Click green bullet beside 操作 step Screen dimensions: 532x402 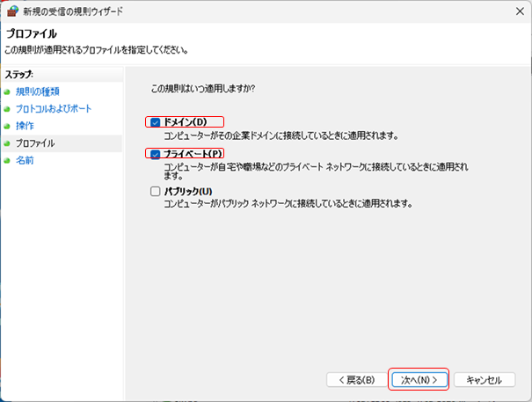pos(7,126)
